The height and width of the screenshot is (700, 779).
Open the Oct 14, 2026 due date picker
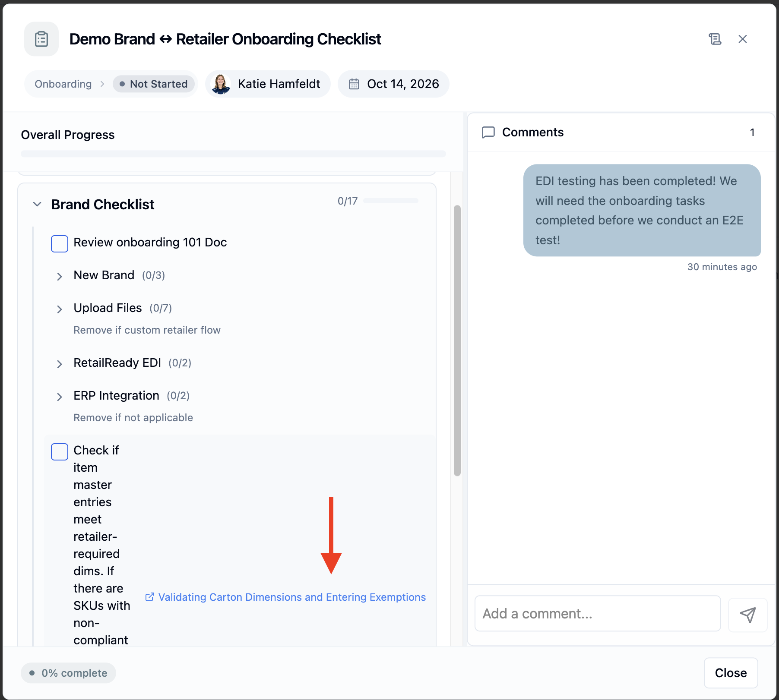click(x=393, y=84)
